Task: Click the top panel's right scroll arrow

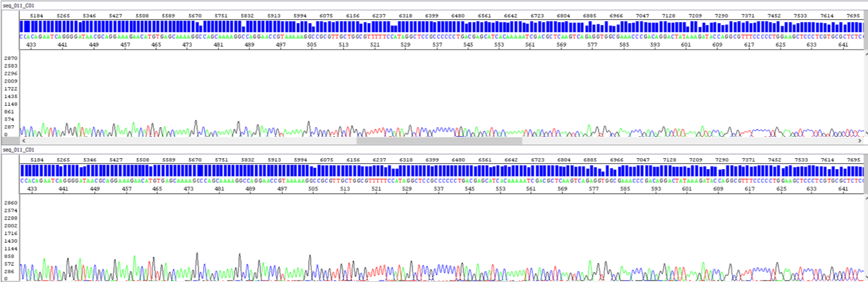Action: (860, 140)
